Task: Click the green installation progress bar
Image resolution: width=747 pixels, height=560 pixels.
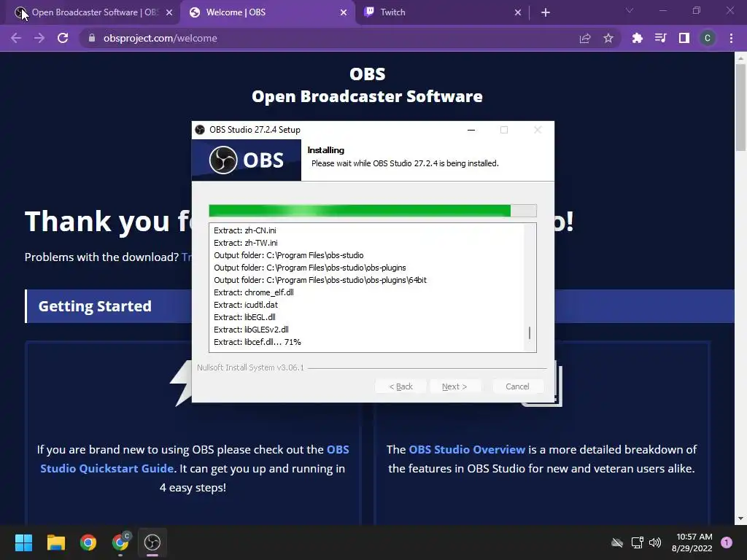Action: pos(373,211)
